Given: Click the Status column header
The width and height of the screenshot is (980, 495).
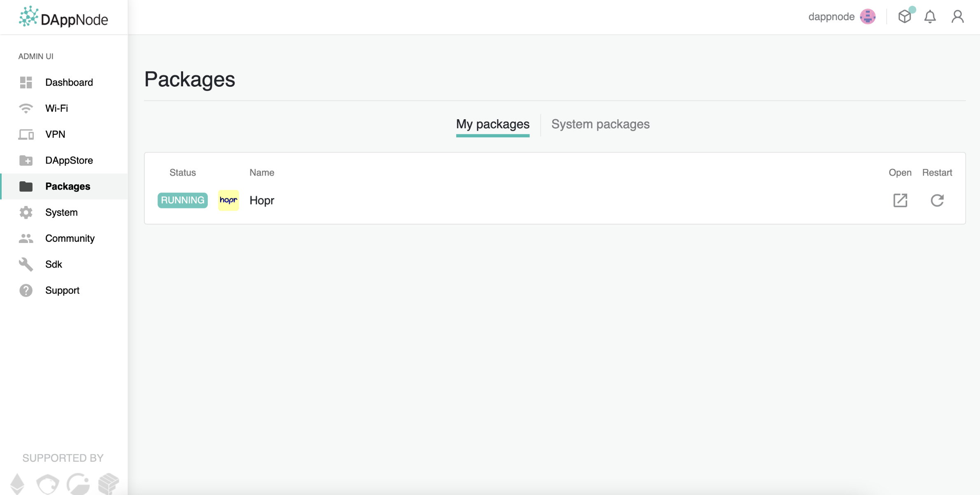Looking at the screenshot, I should click(x=183, y=173).
